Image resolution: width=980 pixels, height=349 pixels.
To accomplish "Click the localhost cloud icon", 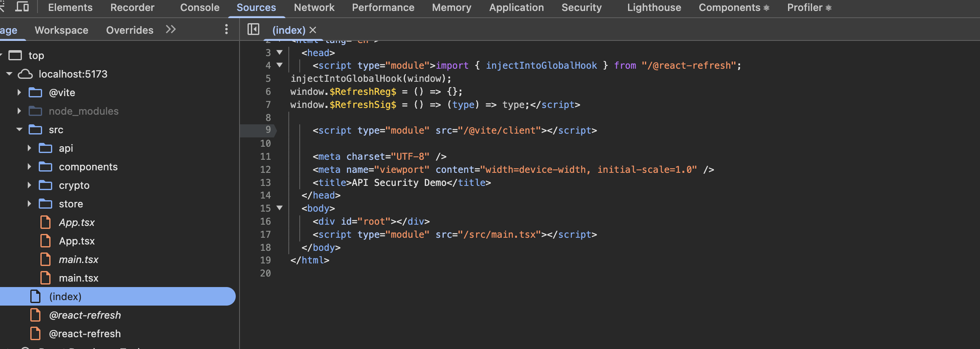I will pos(25,74).
